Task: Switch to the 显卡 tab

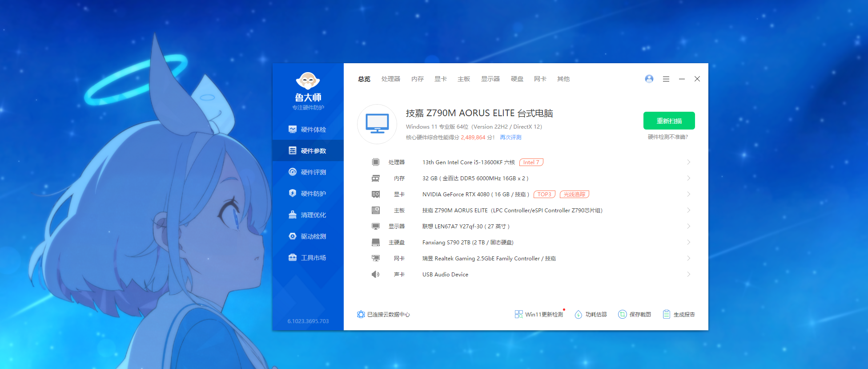Action: click(441, 79)
